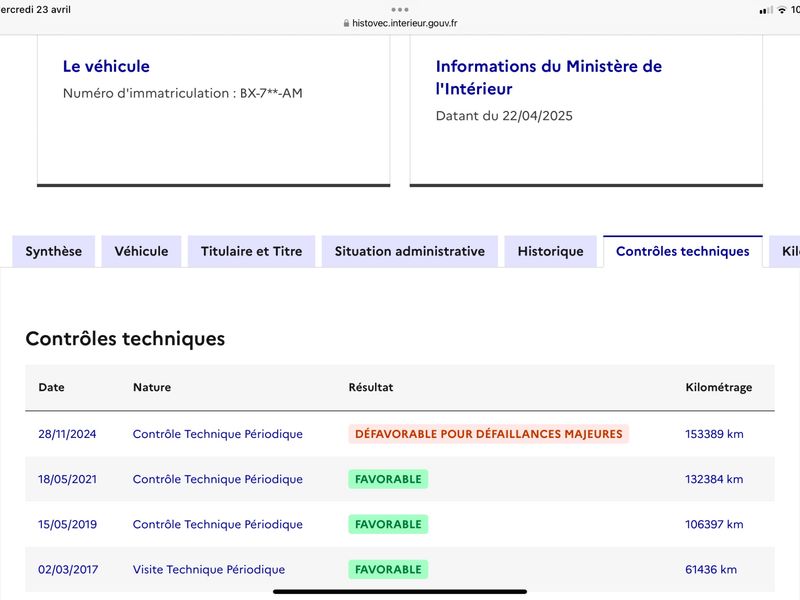The image size is (800, 600).
Task: Click the Date column header
Action: [x=52, y=387]
